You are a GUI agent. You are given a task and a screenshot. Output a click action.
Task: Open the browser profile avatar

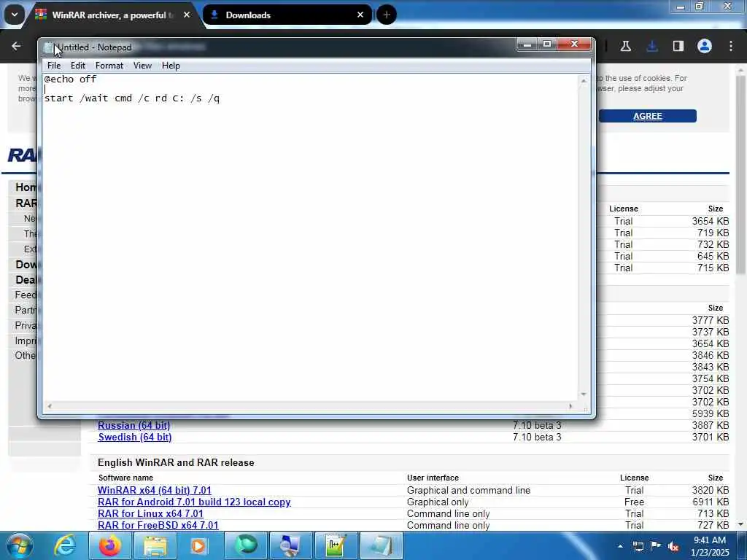pos(705,46)
